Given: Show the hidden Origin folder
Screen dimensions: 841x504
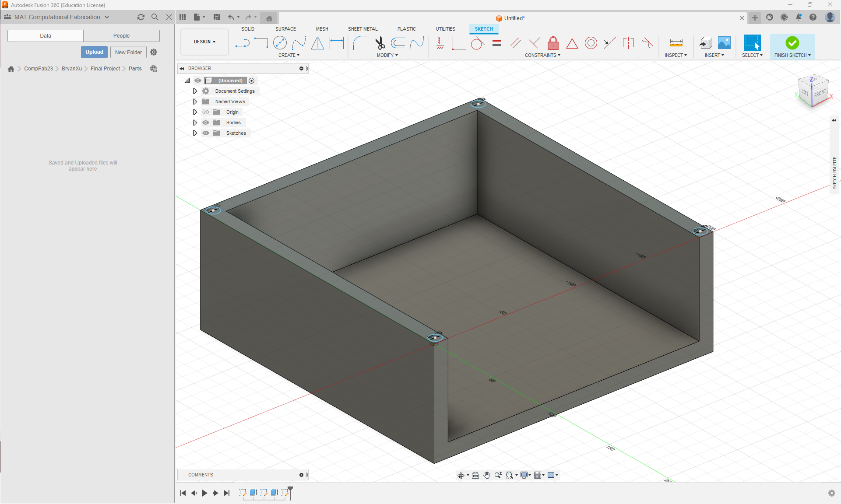Looking at the screenshot, I should (206, 112).
